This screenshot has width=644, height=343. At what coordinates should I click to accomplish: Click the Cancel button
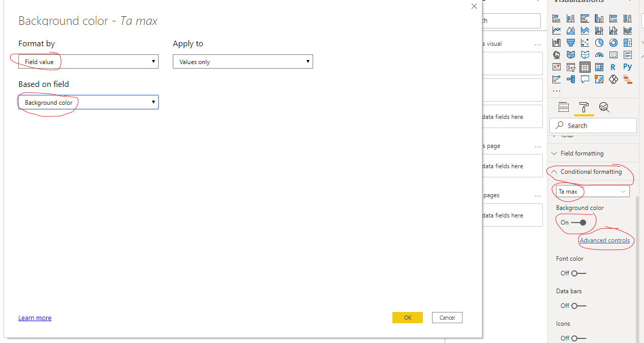[447, 318]
